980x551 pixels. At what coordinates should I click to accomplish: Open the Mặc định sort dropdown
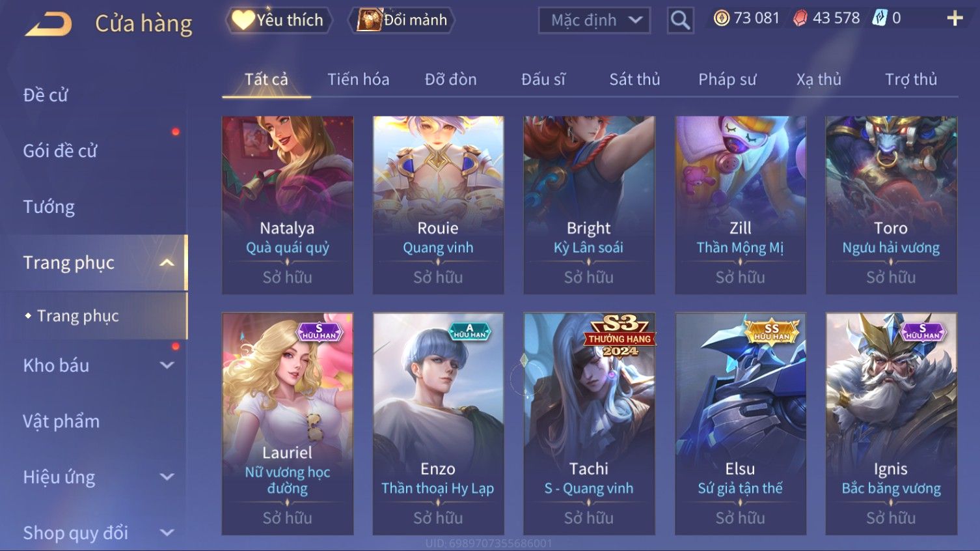click(x=594, y=21)
